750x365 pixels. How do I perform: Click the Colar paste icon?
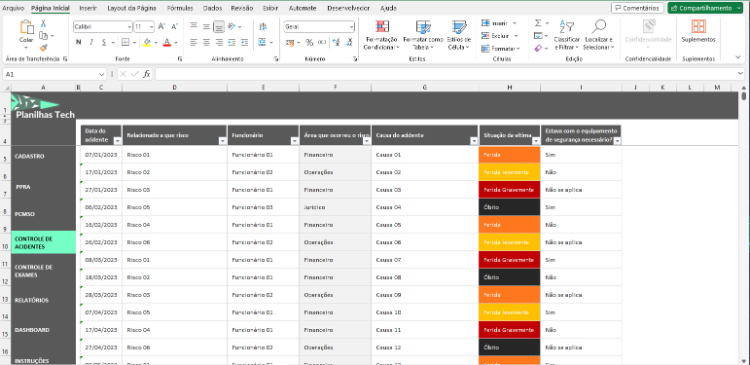[26, 28]
